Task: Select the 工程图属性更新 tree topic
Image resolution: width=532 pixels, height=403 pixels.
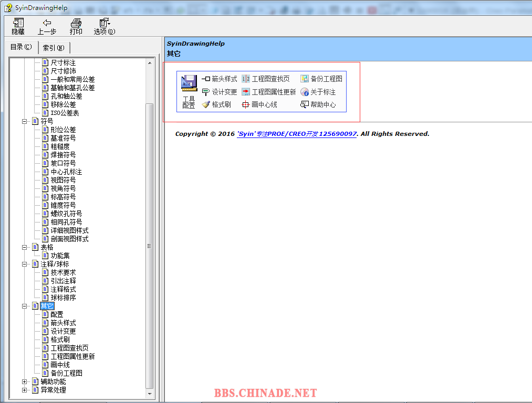Action: pyautogui.click(x=72, y=356)
